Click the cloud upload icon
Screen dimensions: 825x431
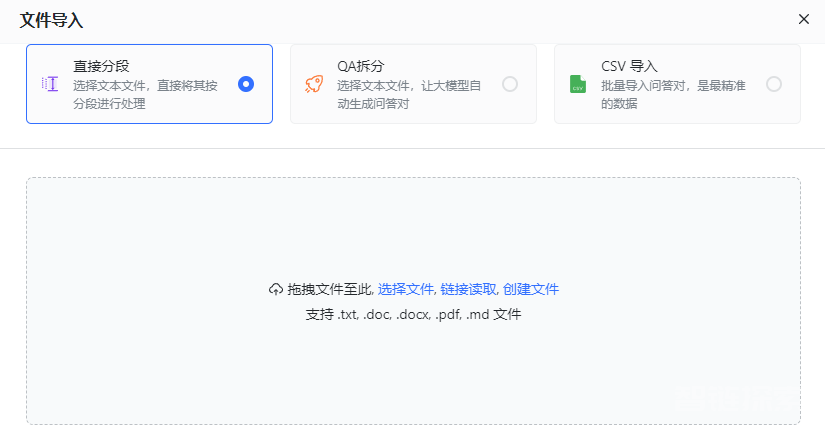click(276, 289)
